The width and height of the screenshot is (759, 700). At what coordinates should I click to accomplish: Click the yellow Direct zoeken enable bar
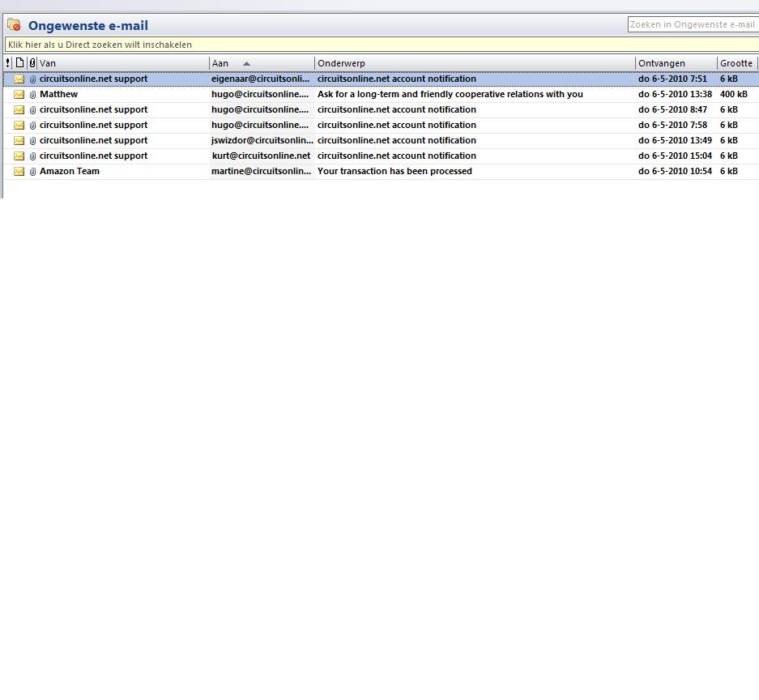381,45
